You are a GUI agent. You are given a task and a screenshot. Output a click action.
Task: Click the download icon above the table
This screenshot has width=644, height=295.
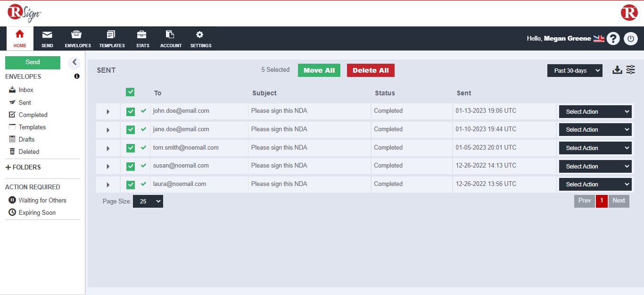[617, 70]
